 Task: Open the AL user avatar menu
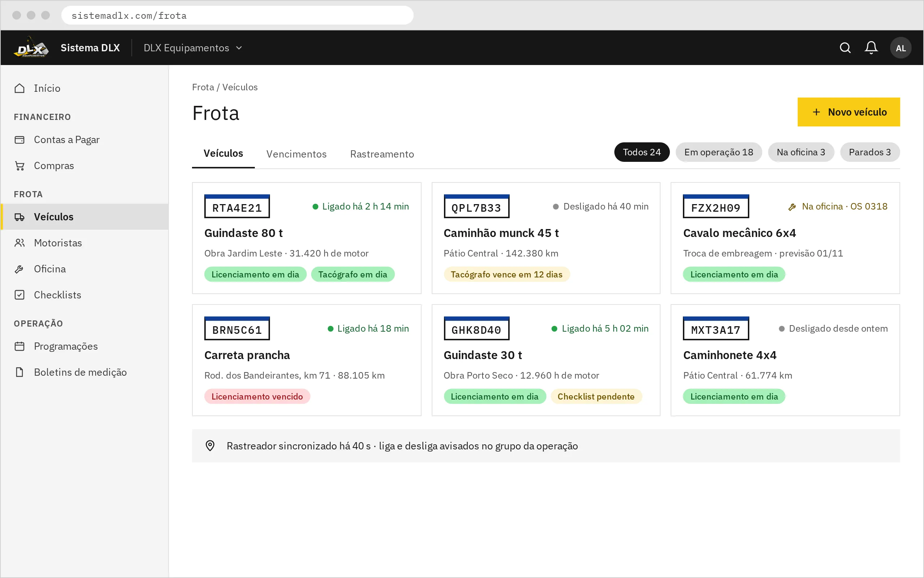[x=900, y=48]
